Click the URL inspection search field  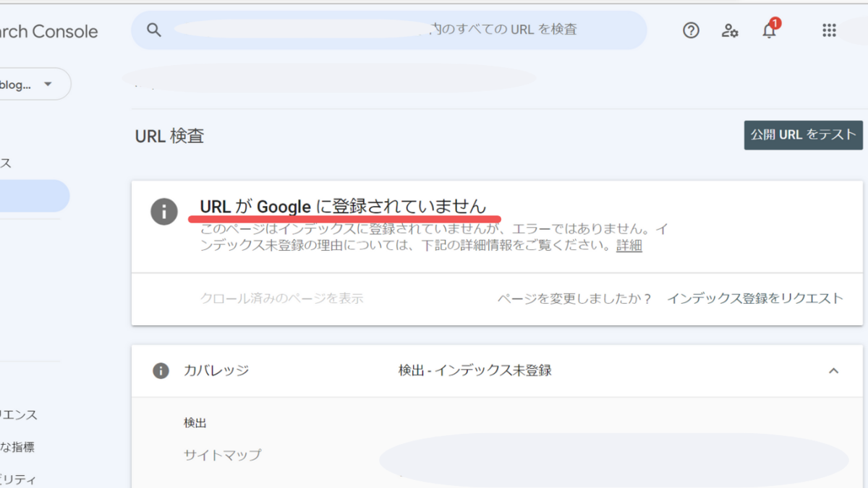(388, 30)
